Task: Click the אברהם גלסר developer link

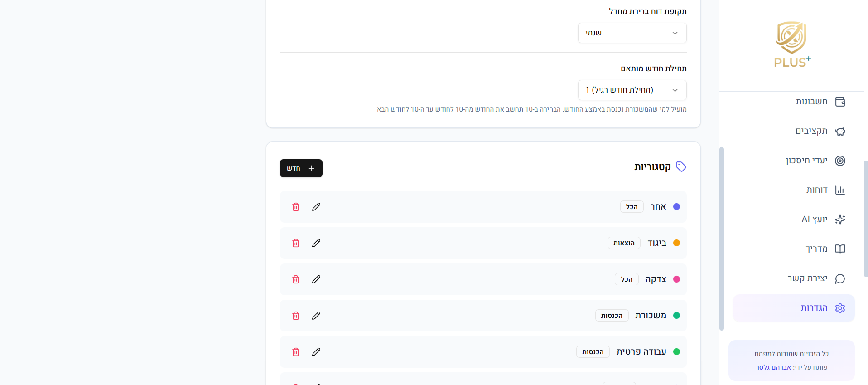Action: [x=773, y=367]
